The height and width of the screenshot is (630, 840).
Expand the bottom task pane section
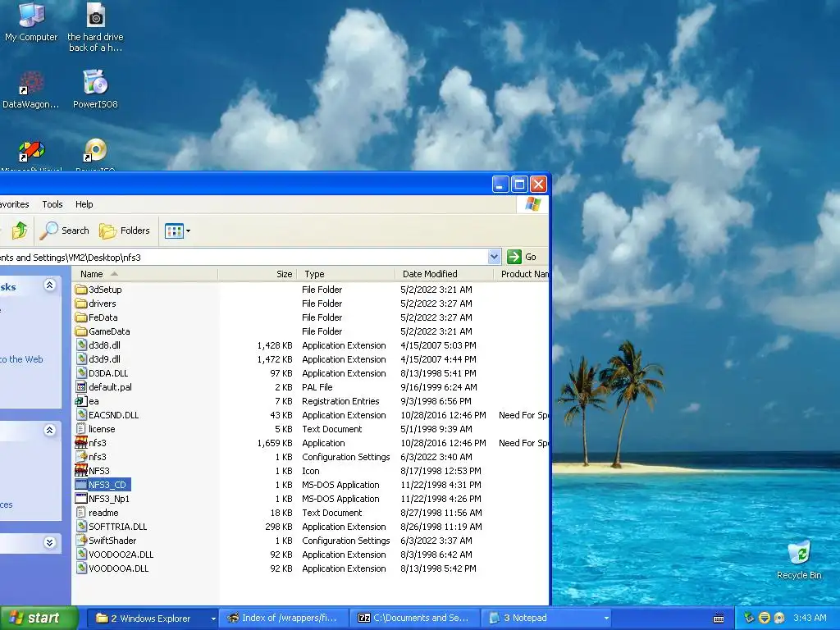[x=49, y=543]
